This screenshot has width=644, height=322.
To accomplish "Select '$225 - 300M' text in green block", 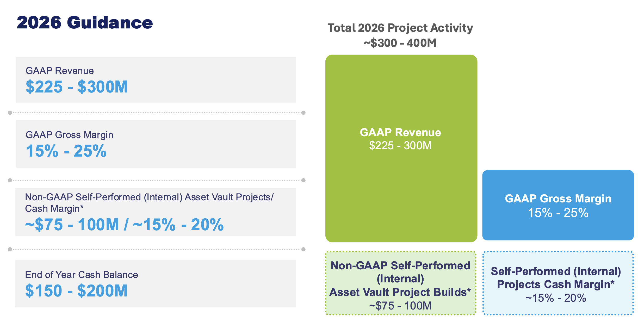I will [400, 146].
